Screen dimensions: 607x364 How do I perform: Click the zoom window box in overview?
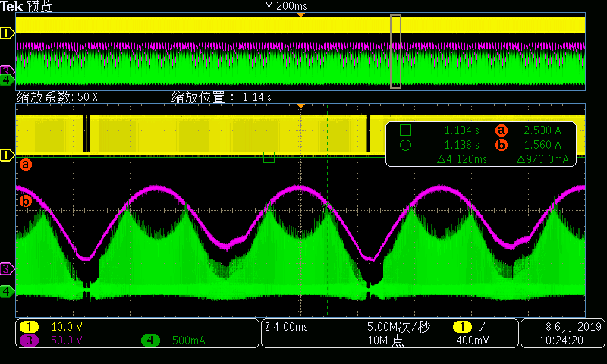click(395, 52)
